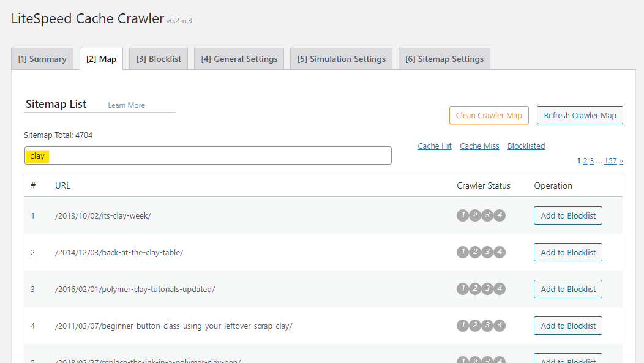Click crawler status badge 1 for its-clay-week
The width and height of the screenshot is (644, 363).
[463, 215]
